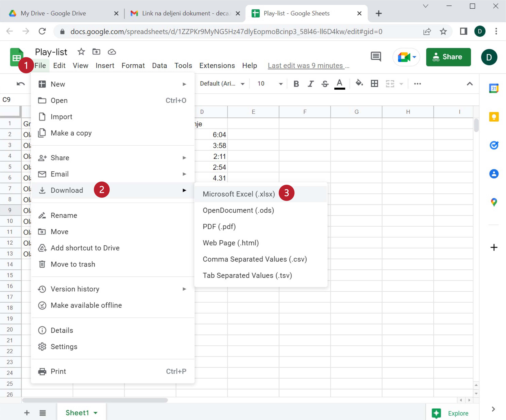Open Google Calendar side panel icon
This screenshot has width=506, height=420.
point(494,88)
